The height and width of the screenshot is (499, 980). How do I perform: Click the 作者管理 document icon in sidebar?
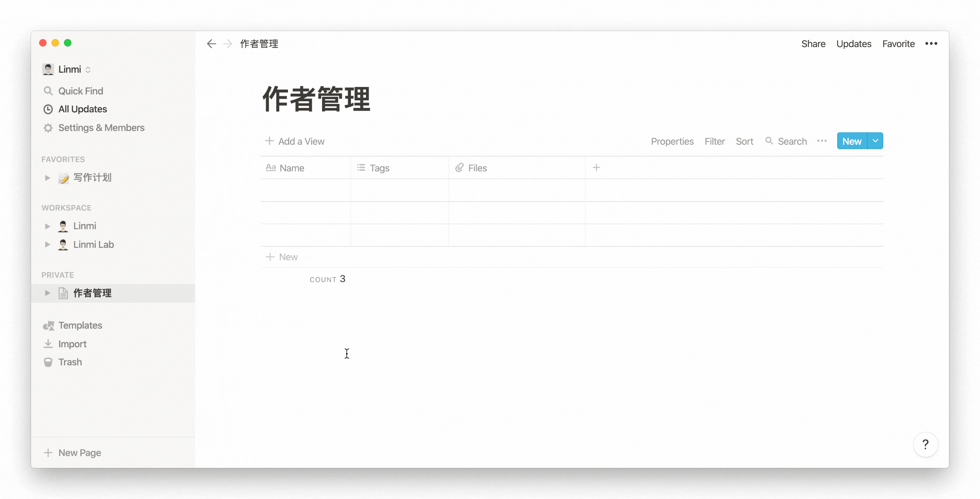[63, 293]
